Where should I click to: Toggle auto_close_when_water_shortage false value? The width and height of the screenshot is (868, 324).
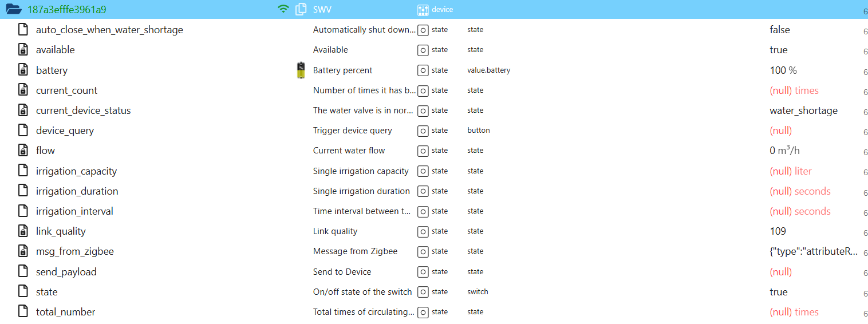(x=780, y=30)
